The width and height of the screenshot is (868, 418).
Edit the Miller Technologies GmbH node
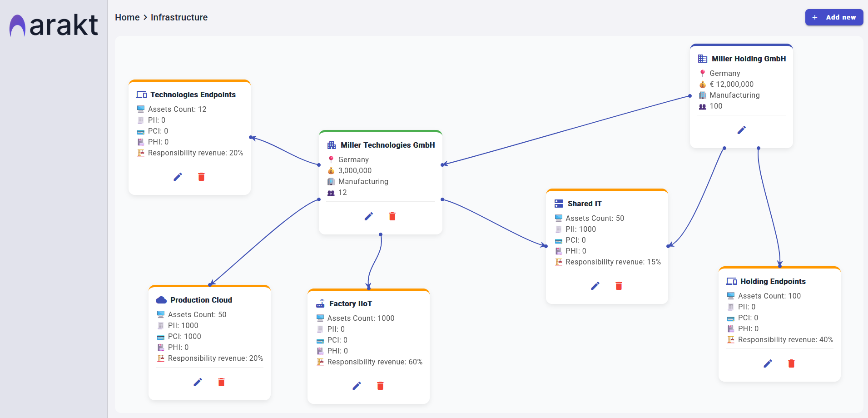[368, 216]
